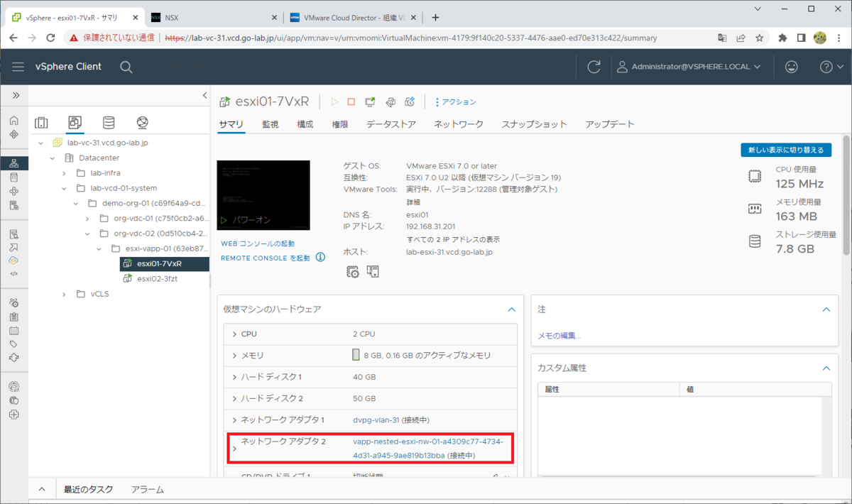Viewport: 852px width, 504px height.
Task: Switch to the 権限 tab
Action: 339,124
